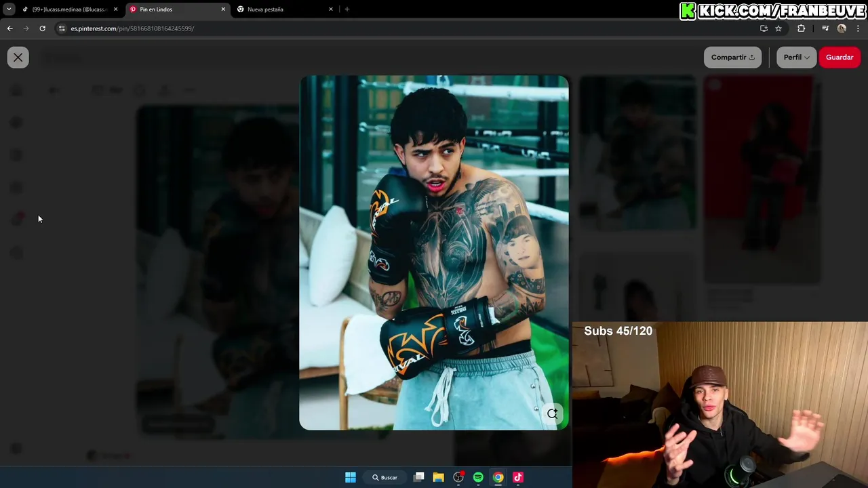
Task: Install app icon in address bar
Action: coord(764,28)
